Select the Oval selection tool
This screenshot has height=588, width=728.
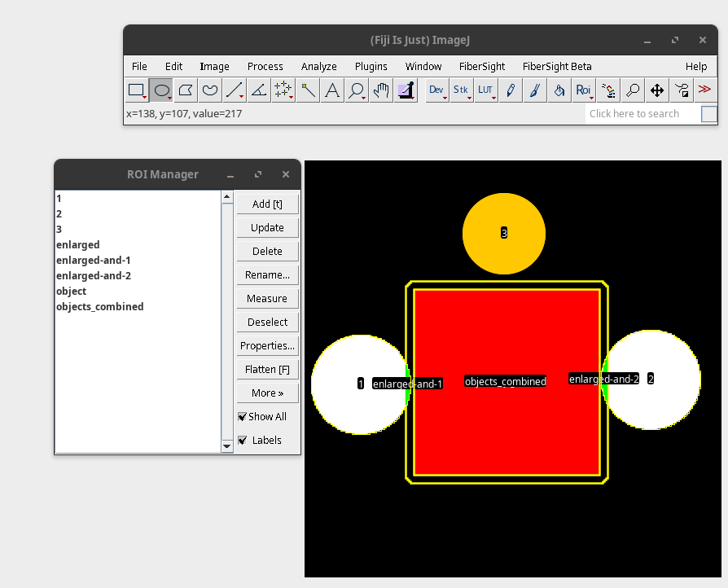161,90
